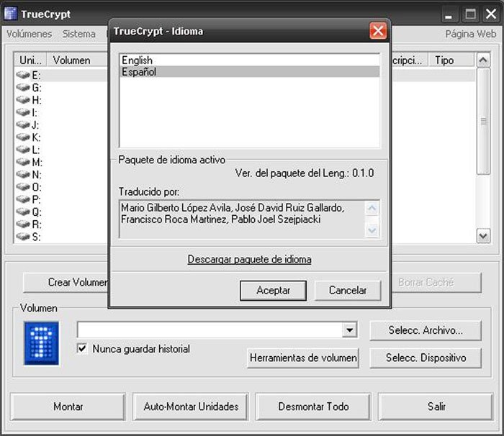The width and height of the screenshot is (504, 436).
Task: Select drive G: icon in the list
Action: [23, 87]
